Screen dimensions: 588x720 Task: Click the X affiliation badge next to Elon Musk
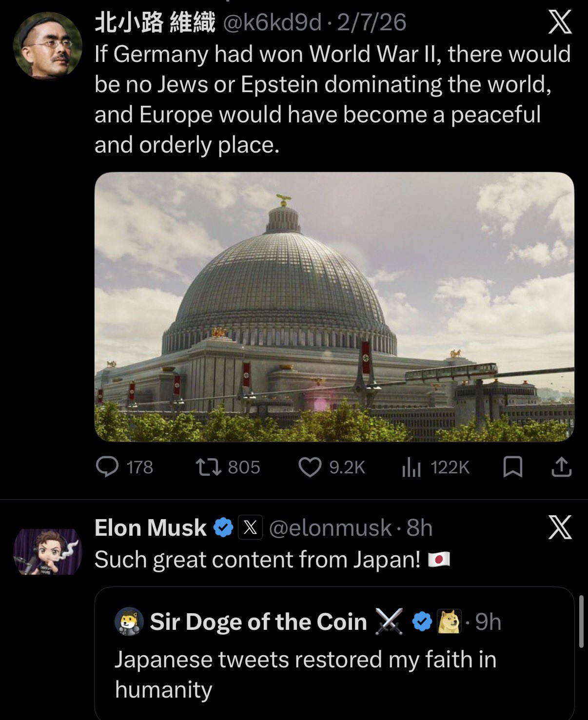pyautogui.click(x=250, y=527)
